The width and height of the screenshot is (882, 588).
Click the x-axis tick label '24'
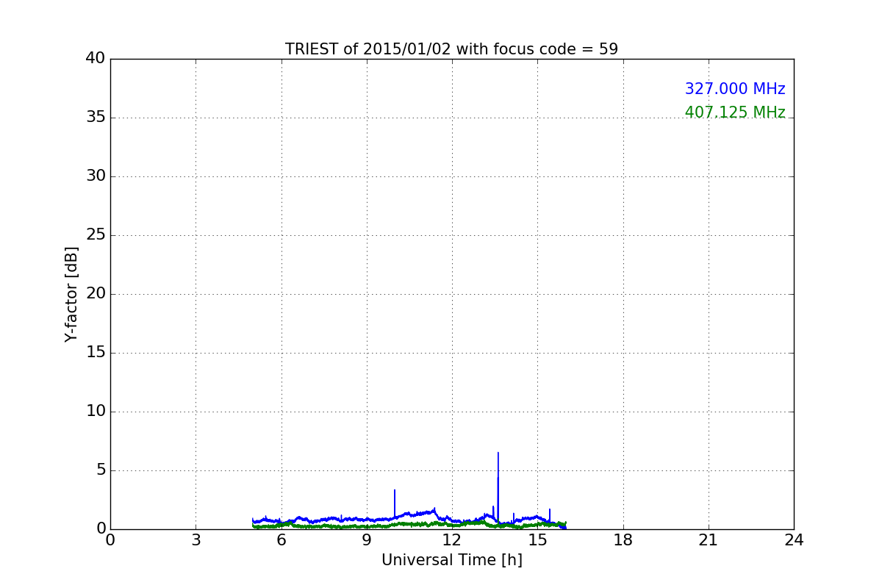[794, 540]
